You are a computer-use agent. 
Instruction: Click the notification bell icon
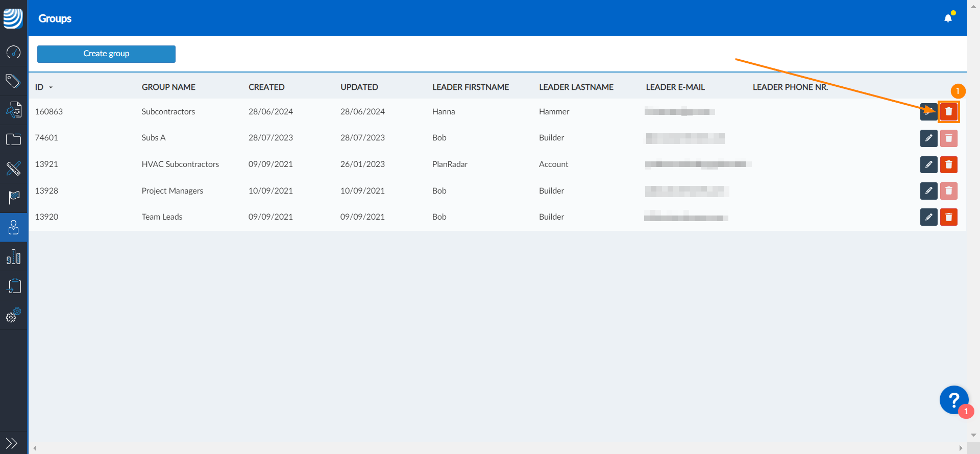[948, 18]
